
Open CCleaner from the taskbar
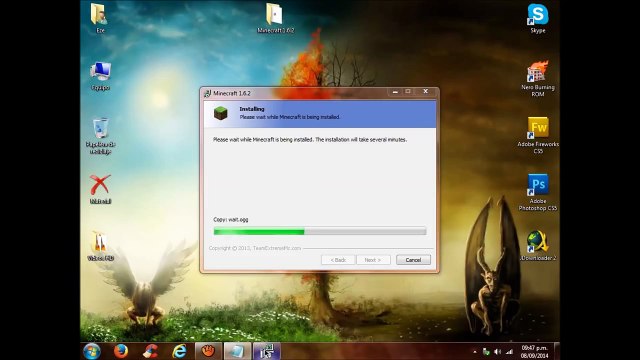pos(150,351)
